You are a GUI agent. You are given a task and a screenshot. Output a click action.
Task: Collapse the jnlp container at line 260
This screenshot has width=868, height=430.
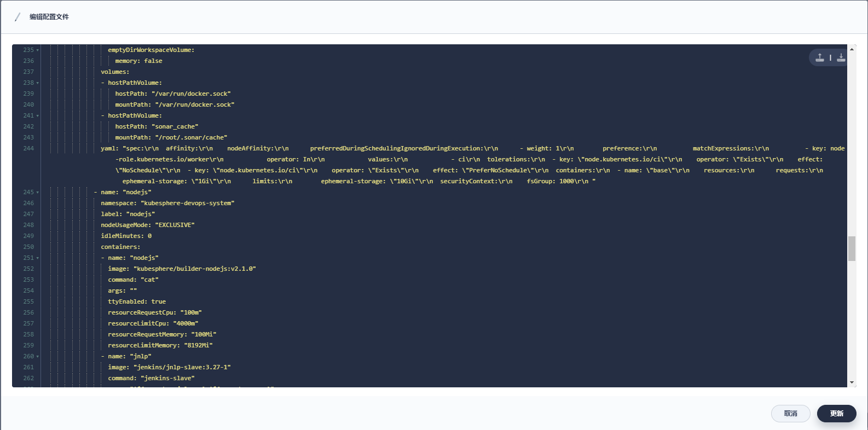click(x=38, y=357)
